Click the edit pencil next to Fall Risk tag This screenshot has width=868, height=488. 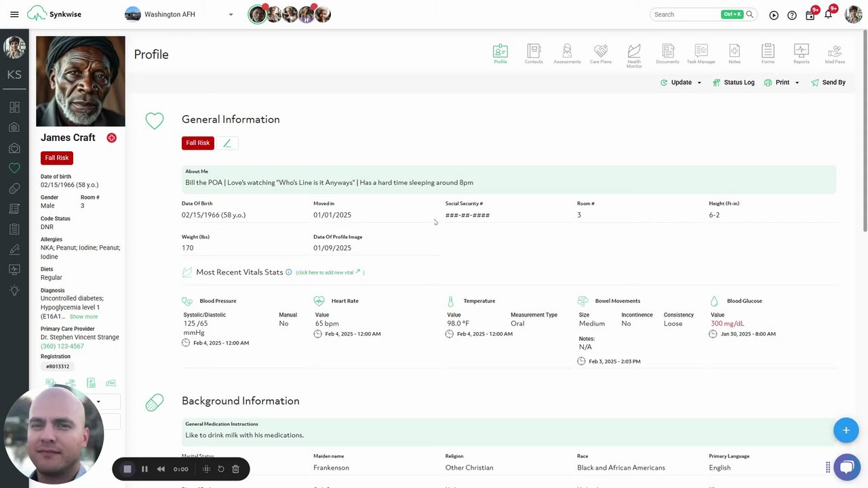pyautogui.click(x=227, y=143)
